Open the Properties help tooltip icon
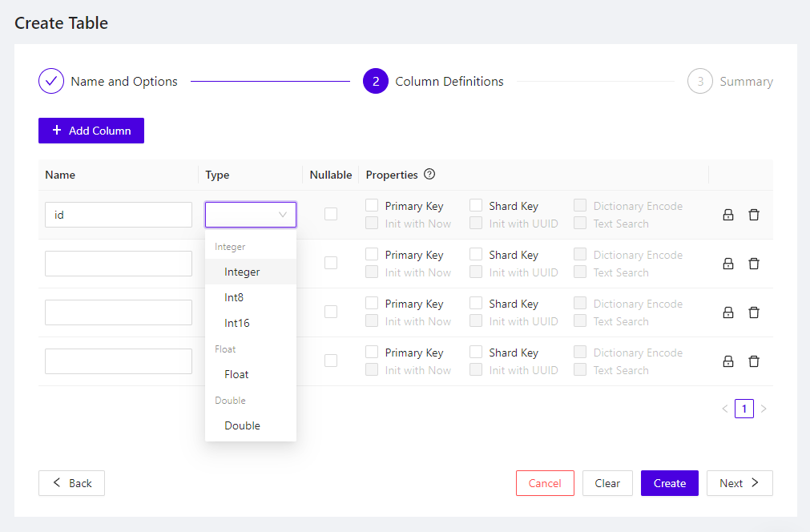Viewport: 810px width, 532px height. pyautogui.click(x=429, y=175)
